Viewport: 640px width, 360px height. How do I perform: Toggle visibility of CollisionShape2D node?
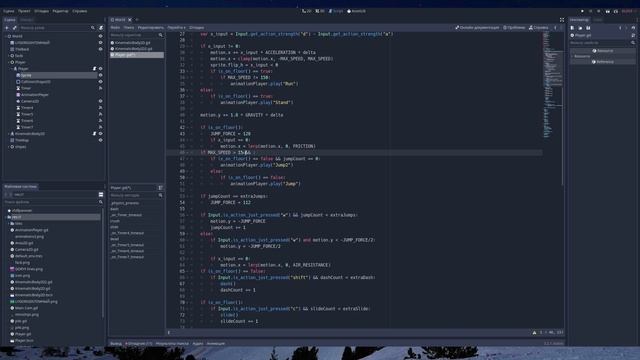click(x=100, y=82)
